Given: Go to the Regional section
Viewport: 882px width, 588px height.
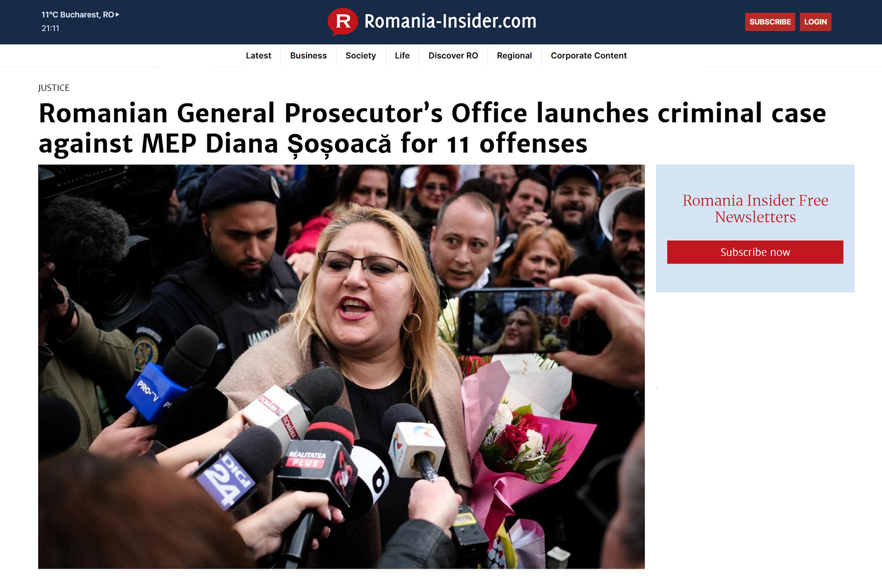Looking at the screenshot, I should (514, 56).
